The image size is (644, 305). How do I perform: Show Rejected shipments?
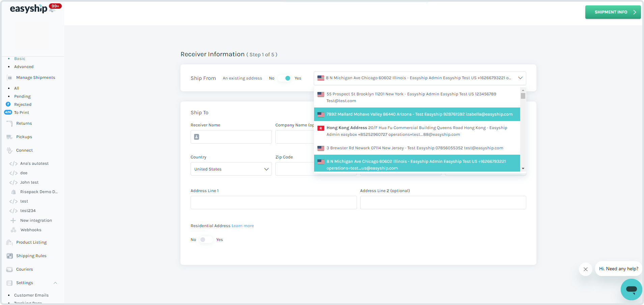23,104
